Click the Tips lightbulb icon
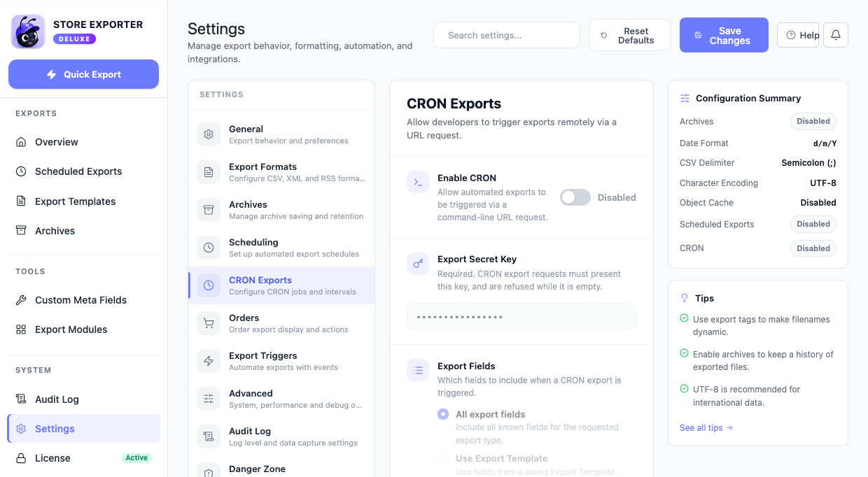Viewport: 868px width, 477px height. click(685, 298)
